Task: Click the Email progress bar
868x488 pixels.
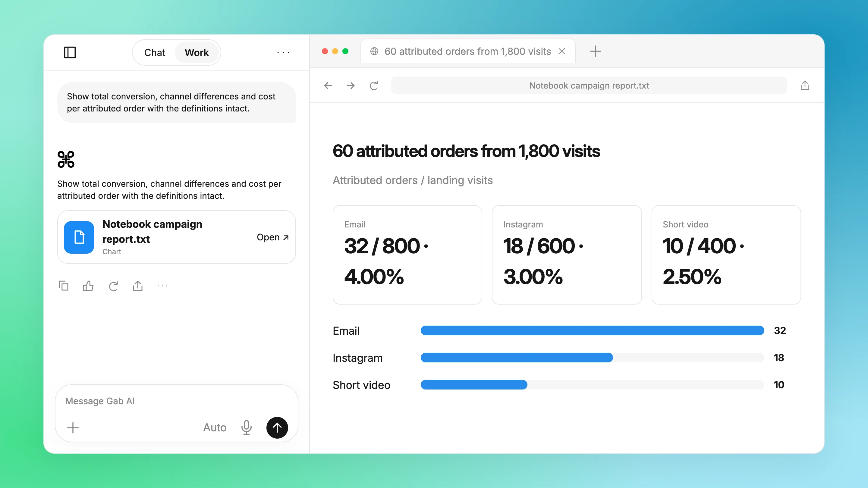Action: tap(592, 330)
